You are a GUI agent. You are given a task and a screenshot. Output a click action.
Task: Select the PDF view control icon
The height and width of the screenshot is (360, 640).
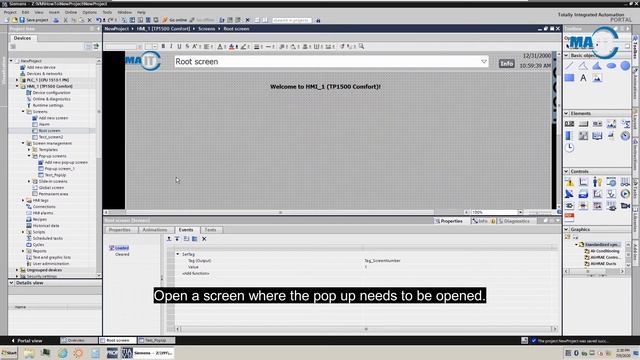point(569,217)
